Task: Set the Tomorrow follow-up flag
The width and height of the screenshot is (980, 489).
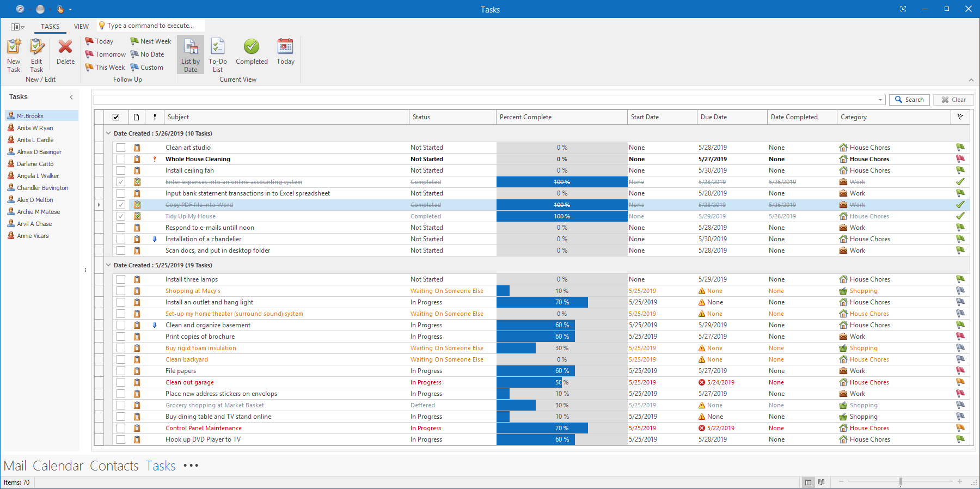Action: pos(106,54)
